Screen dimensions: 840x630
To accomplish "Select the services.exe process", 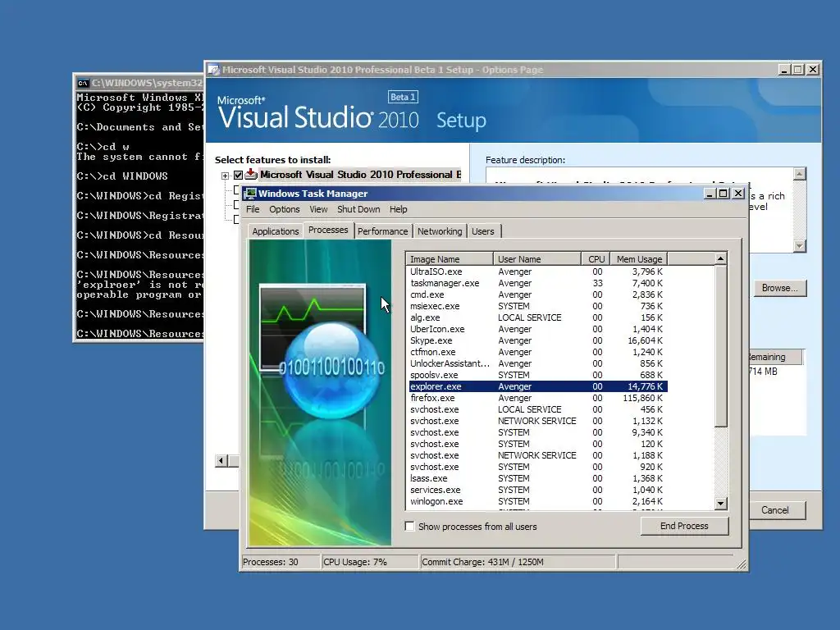I will pos(537,490).
